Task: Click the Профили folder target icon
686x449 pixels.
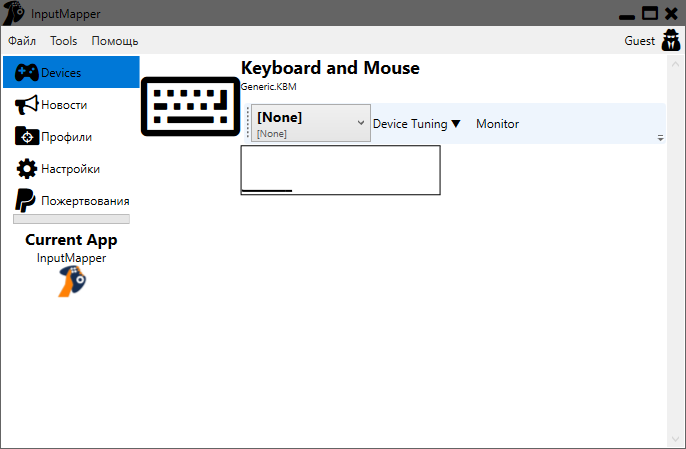Action: (x=27, y=136)
